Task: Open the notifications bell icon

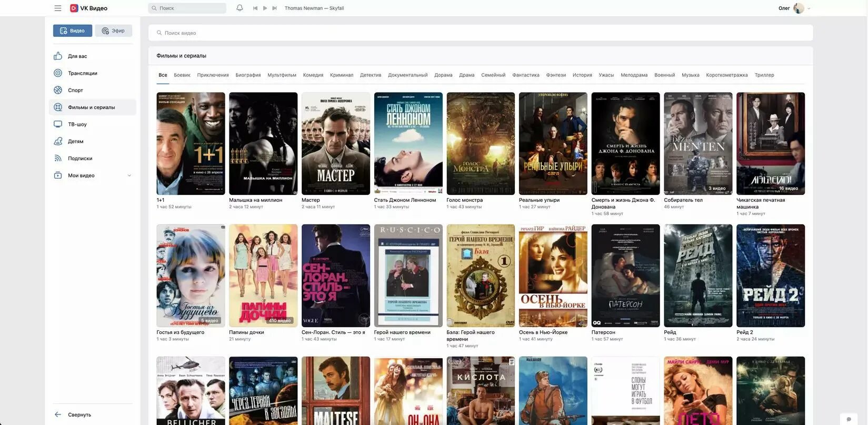Action: click(x=240, y=8)
